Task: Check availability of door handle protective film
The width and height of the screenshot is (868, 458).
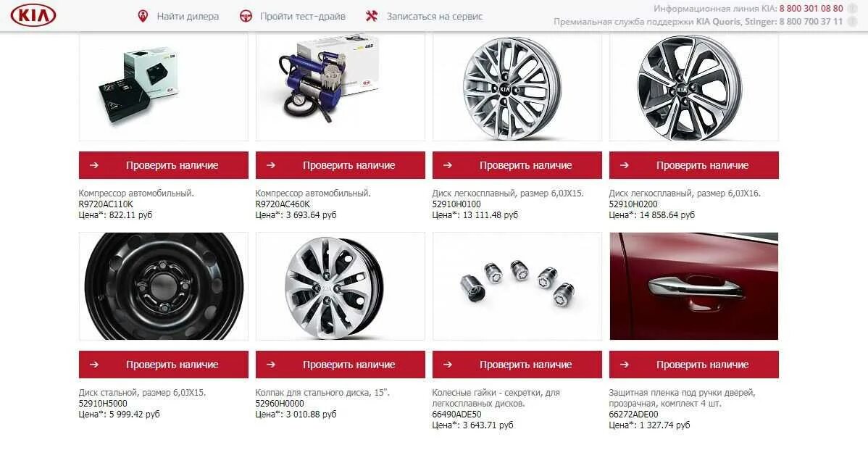Action: pos(693,365)
